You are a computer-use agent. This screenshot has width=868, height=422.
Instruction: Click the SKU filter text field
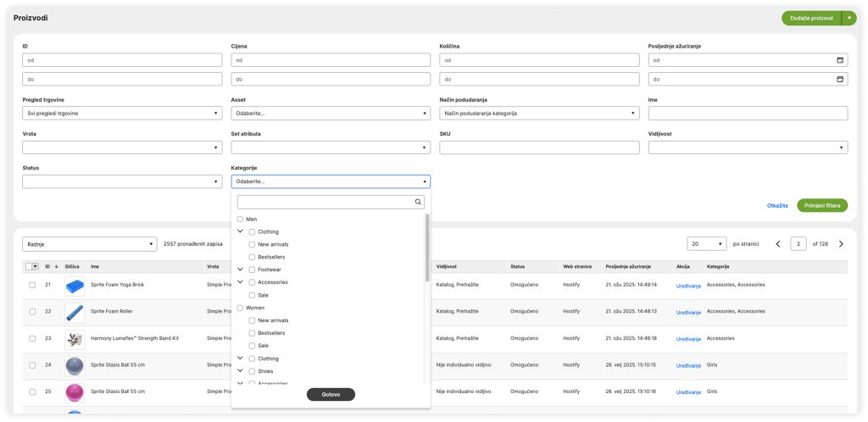tap(539, 147)
